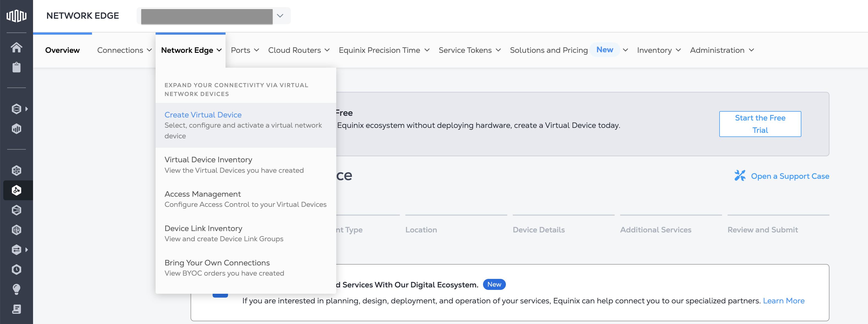This screenshot has width=868, height=324.
Task: Open the Learn More link about specialized partners
Action: [x=784, y=300]
